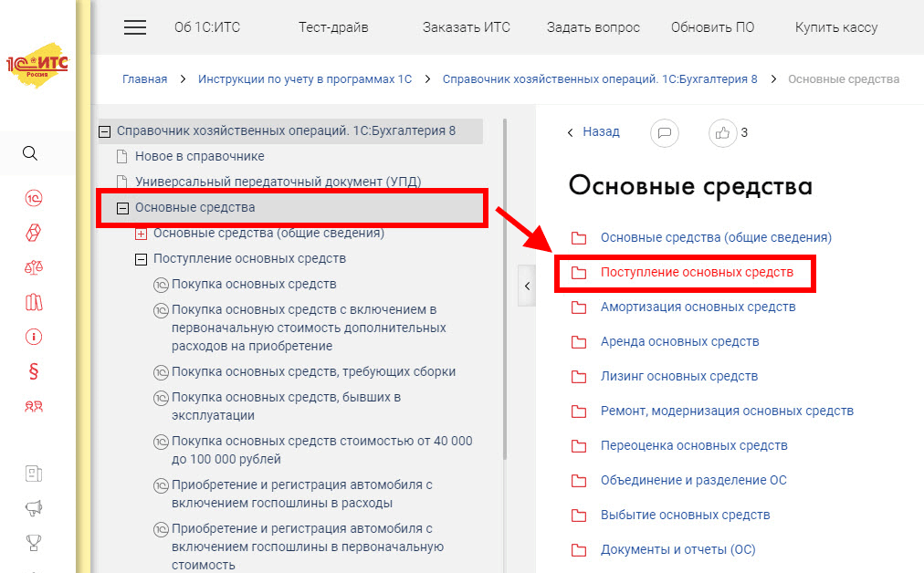Click 1C icon beside Покупка основных средств
Viewport: 924px width, 573px height.
coord(161,285)
